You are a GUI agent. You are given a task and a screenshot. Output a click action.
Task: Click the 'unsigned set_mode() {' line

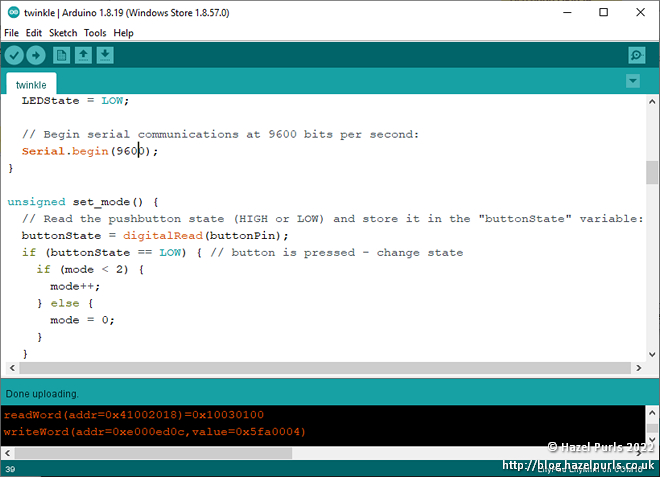(x=83, y=202)
